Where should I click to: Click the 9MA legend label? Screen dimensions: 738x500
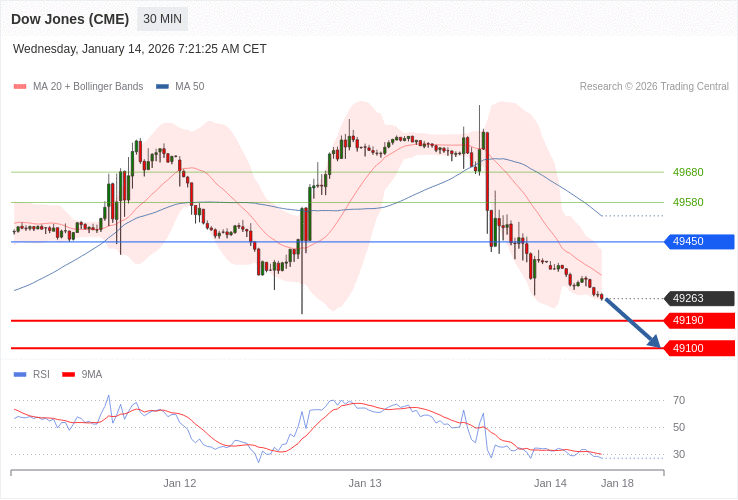pos(92,375)
